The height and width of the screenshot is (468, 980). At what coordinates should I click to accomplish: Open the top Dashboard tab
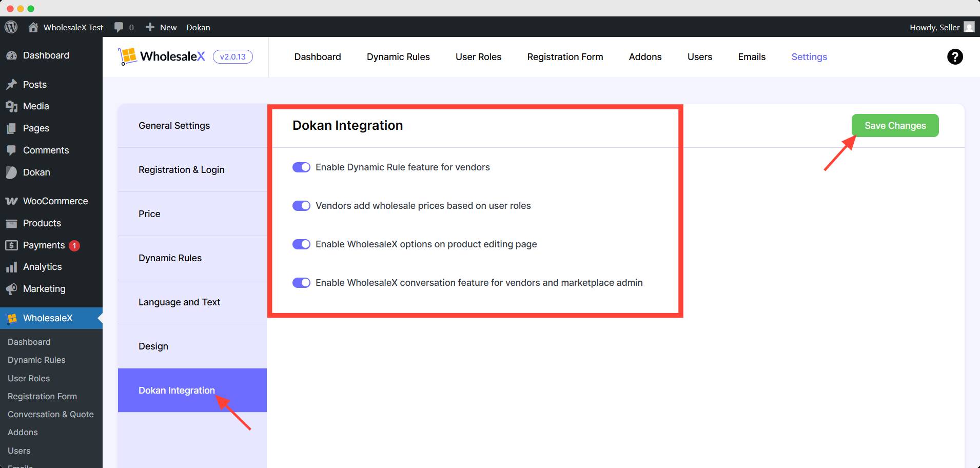[x=318, y=57]
